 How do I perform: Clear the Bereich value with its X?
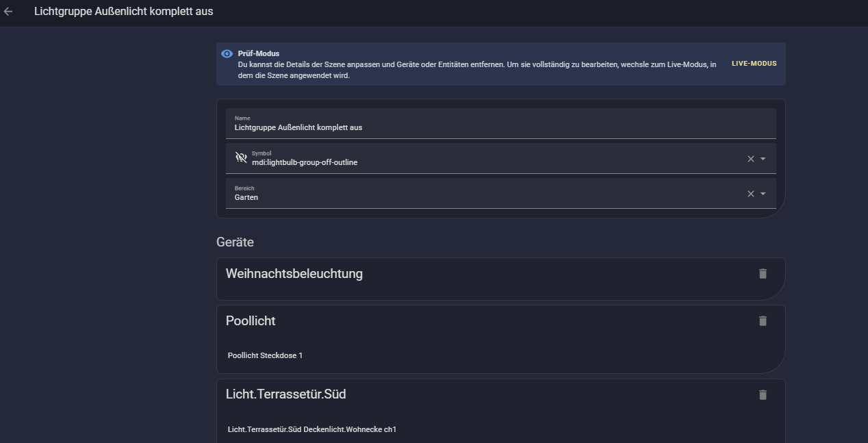point(750,194)
